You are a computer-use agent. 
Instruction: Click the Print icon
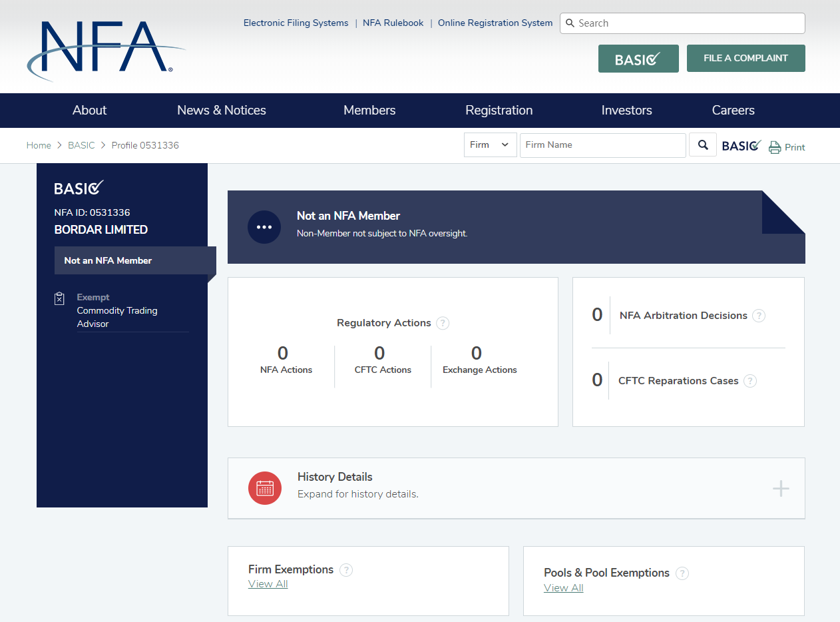click(775, 147)
